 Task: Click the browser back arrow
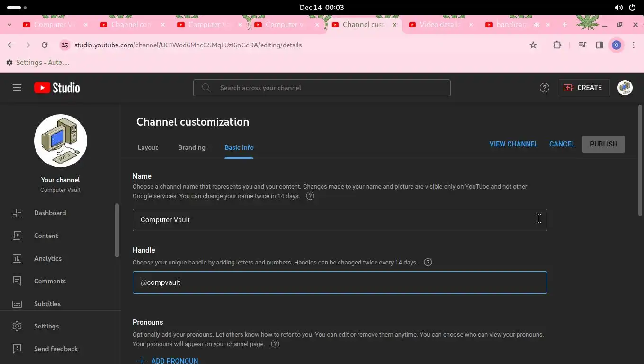(10, 45)
